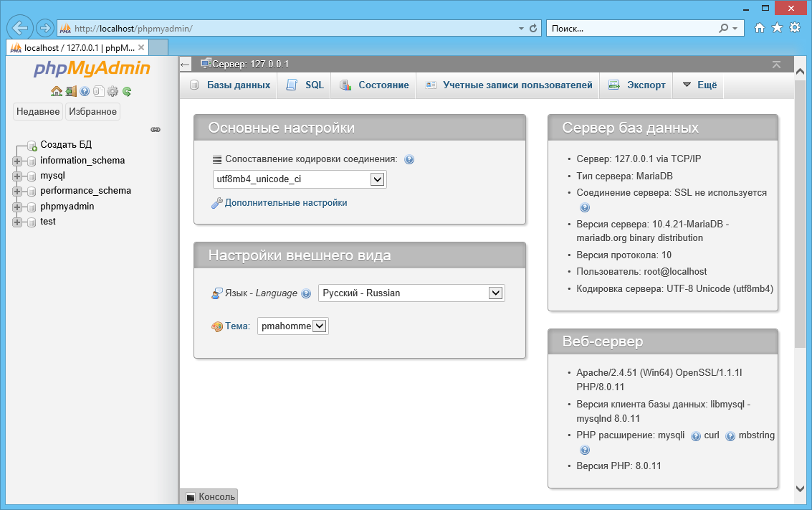Screen dimensions: 812x510
Task: Click database icon next to test
Action: click(32, 222)
